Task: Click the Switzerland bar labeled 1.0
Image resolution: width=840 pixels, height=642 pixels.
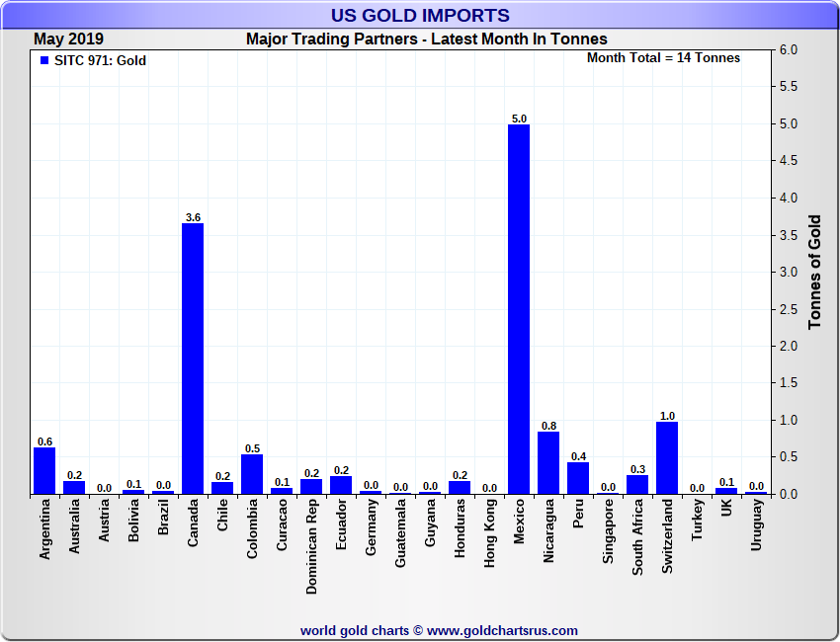Action: coord(667,458)
